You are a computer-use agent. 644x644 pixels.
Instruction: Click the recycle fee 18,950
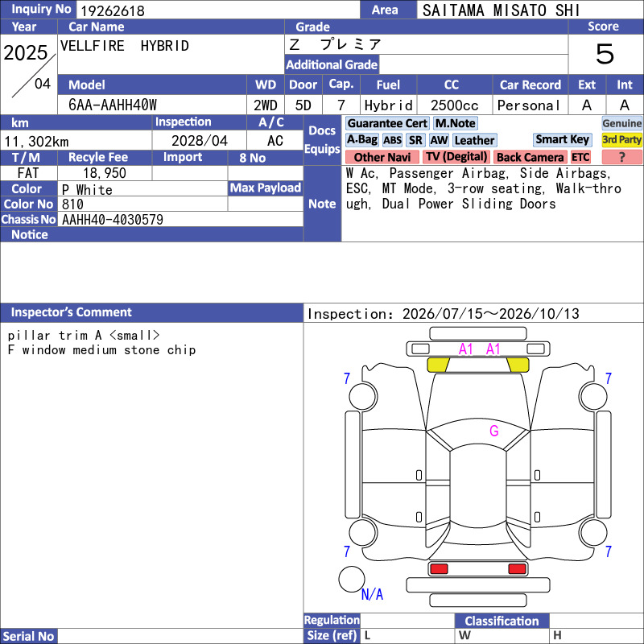[105, 173]
